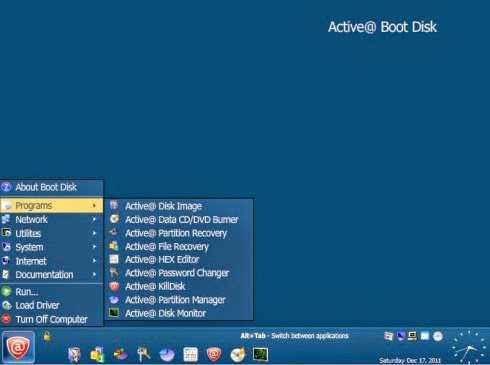Viewport: 490px width, 365px height.
Task: Launch Partition Recovery from taskbar icon
Action: (121, 354)
